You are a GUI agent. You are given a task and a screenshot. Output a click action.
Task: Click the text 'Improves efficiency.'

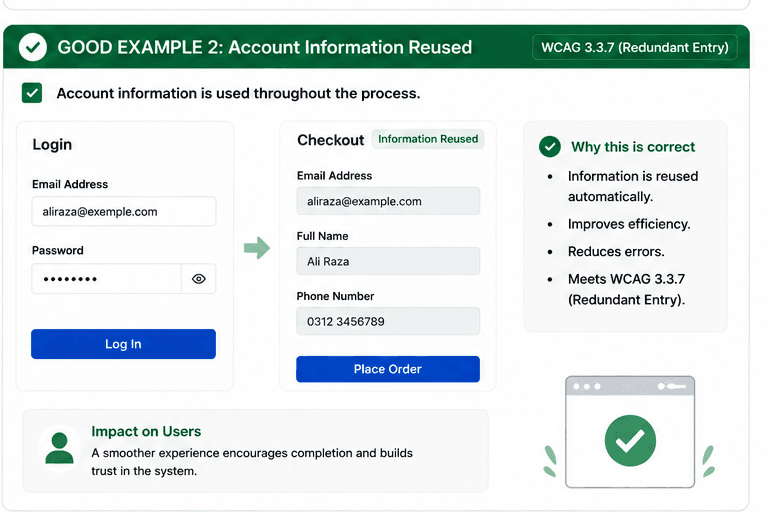[629, 224]
